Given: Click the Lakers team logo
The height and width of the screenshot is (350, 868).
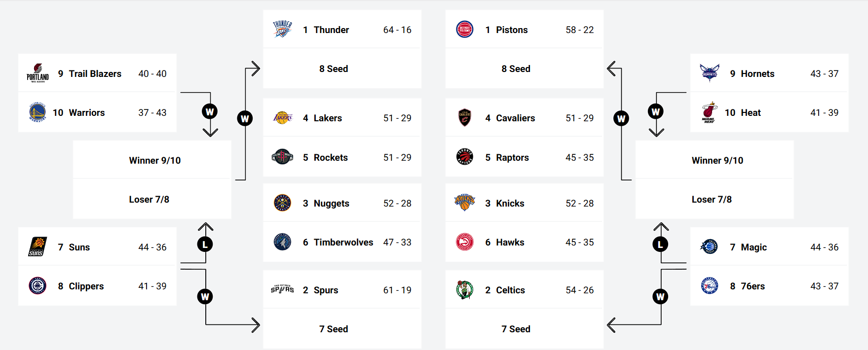Looking at the screenshot, I should [282, 118].
